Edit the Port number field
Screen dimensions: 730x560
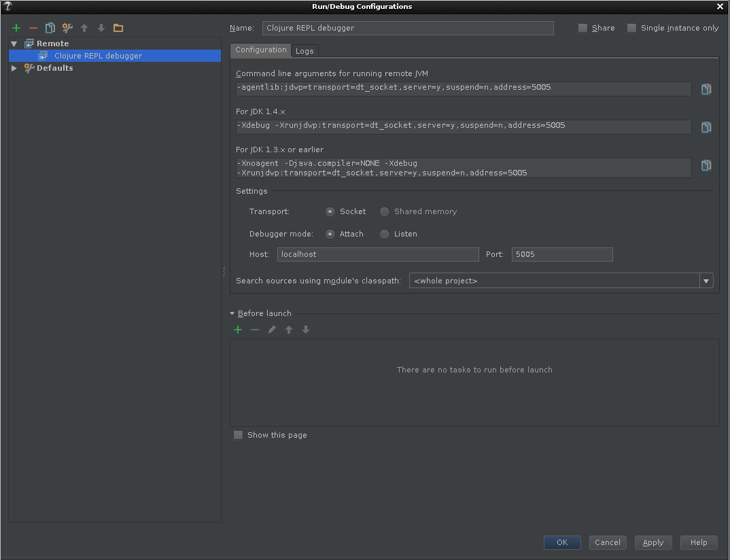[x=561, y=254]
